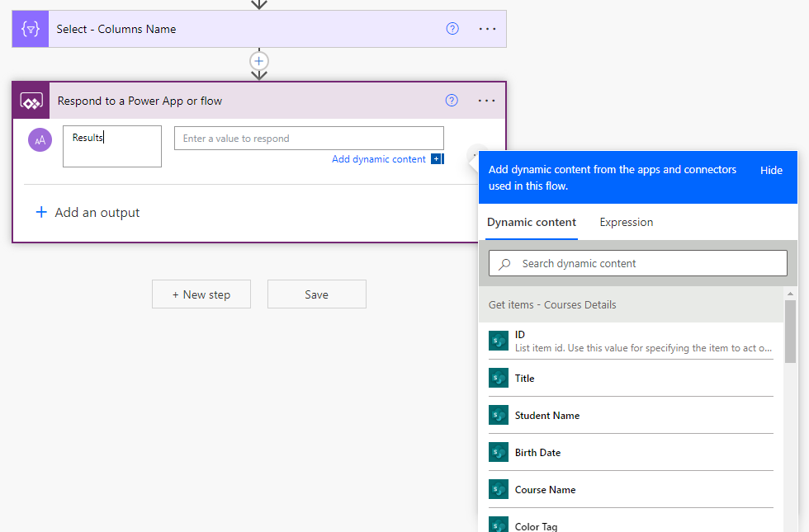809x532 pixels.
Task: Collapse the Get items - Courses Details group
Action: 552,305
